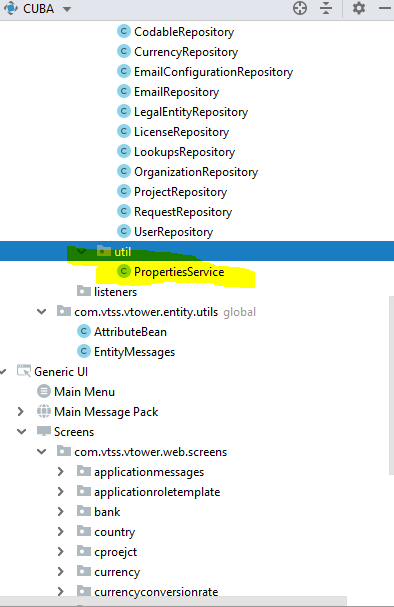The height and width of the screenshot is (607, 394).
Task: Click the collapse all icon in header
Action: click(326, 8)
